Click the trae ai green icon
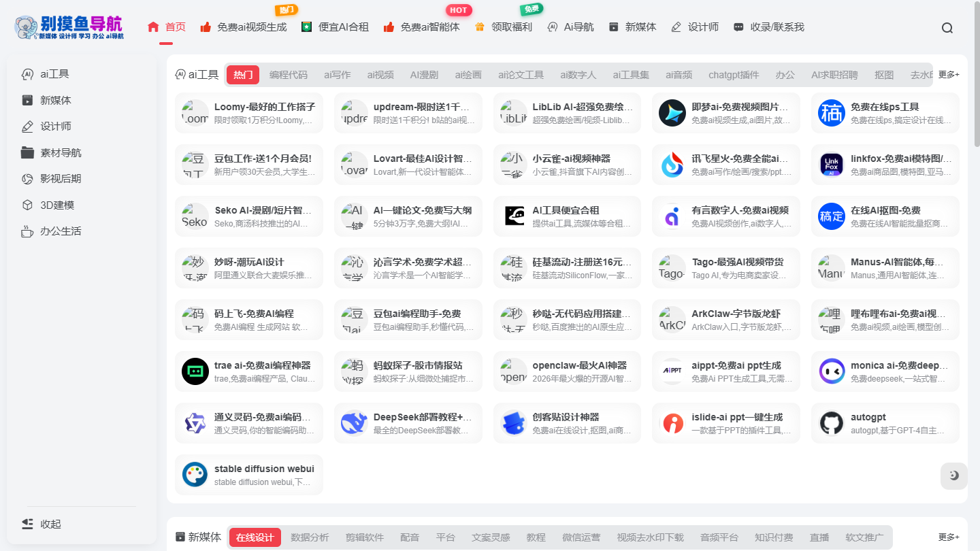This screenshot has height=551, width=980. click(x=195, y=371)
